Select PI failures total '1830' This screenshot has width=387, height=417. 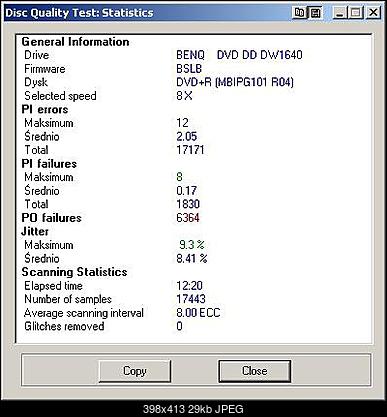click(188, 204)
